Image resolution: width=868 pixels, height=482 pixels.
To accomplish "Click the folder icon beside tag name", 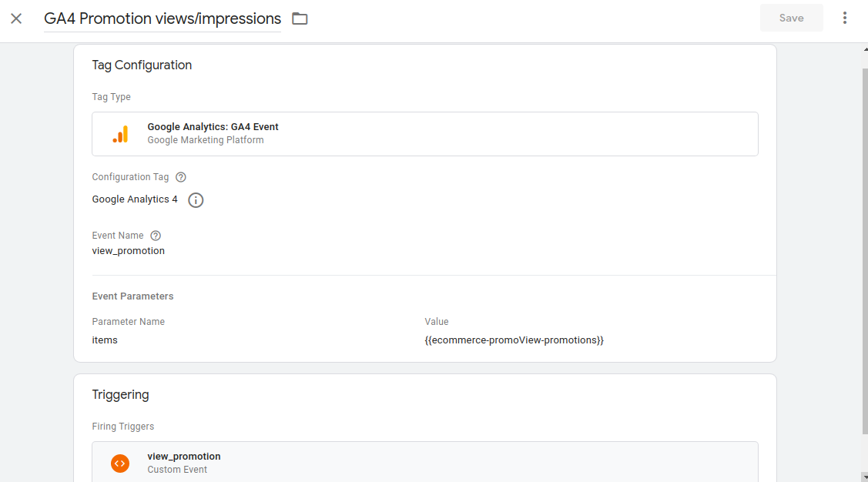I will 300,18.
